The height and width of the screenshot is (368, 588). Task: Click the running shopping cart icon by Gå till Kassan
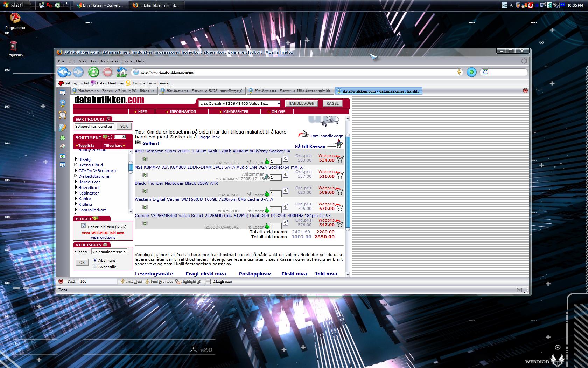[336, 144]
